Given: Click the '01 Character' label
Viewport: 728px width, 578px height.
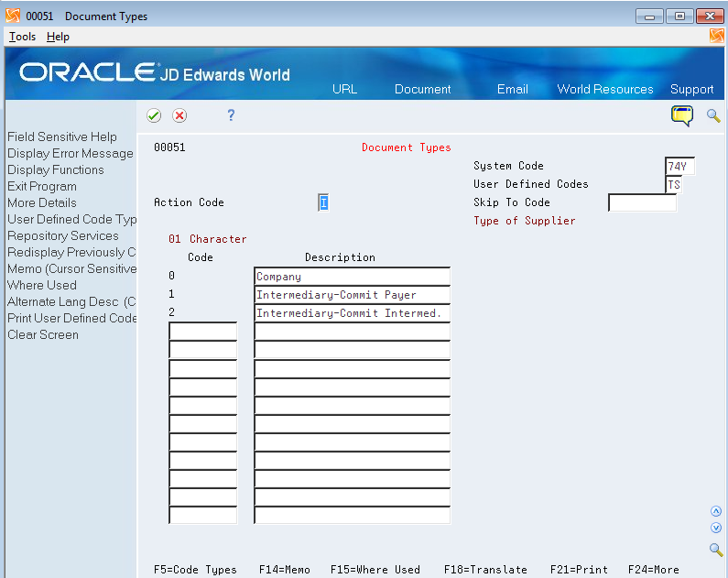Looking at the screenshot, I should pyautogui.click(x=207, y=239).
